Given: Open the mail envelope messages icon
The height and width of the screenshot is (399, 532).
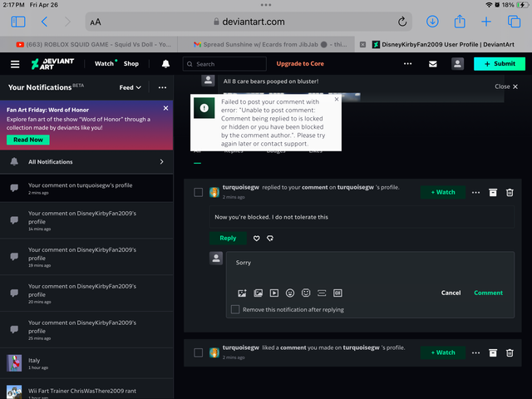Looking at the screenshot, I should (x=432, y=64).
